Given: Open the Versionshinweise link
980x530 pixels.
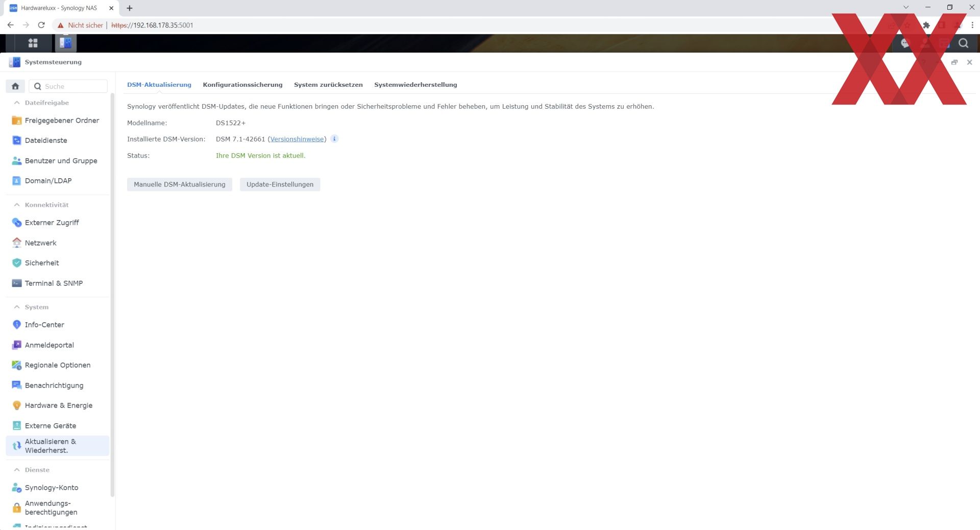Looking at the screenshot, I should pyautogui.click(x=297, y=139).
